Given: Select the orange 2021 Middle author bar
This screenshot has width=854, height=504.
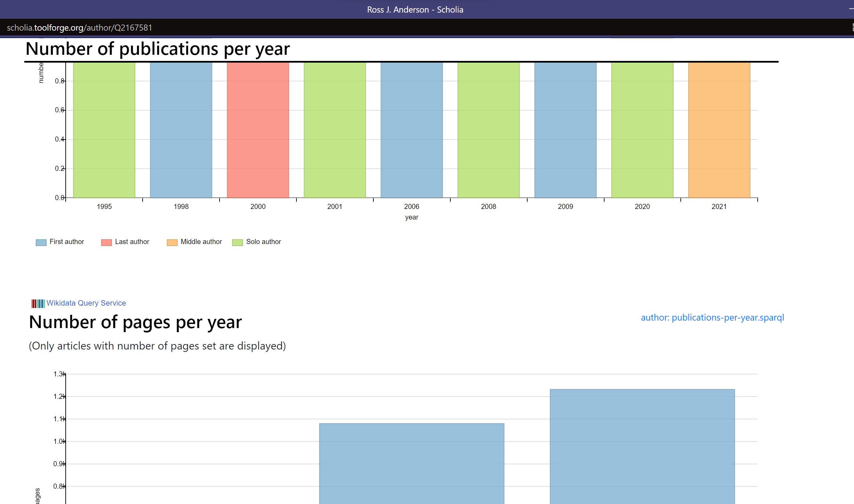Looking at the screenshot, I should 719,130.
